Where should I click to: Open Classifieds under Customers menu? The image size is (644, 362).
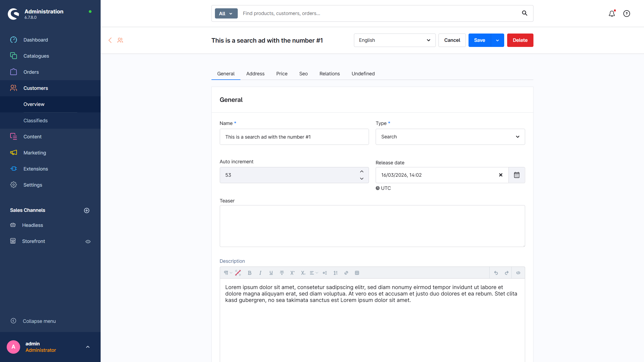pyautogui.click(x=35, y=120)
